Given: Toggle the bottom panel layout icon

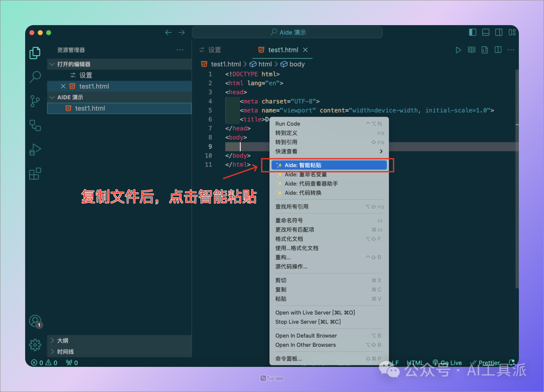Looking at the screenshot, I should 486,32.
